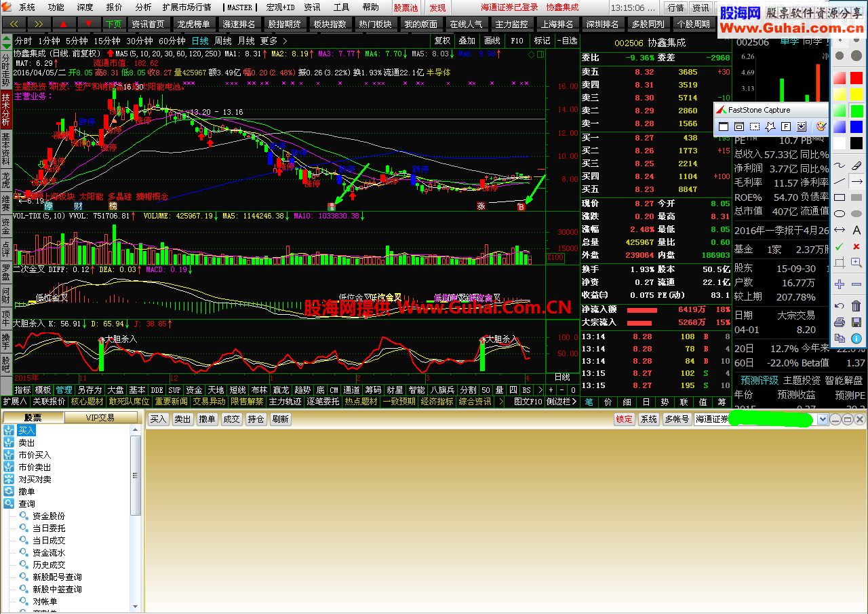This screenshot has width=868, height=614.
Task: Select the hollow rectangle drawing tool
Action: pos(840,197)
